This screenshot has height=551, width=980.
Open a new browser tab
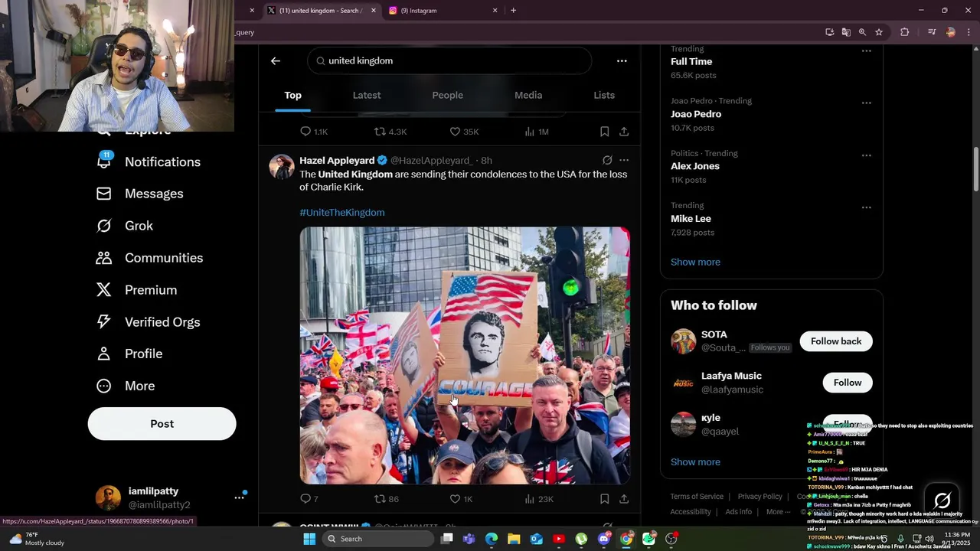513,11
